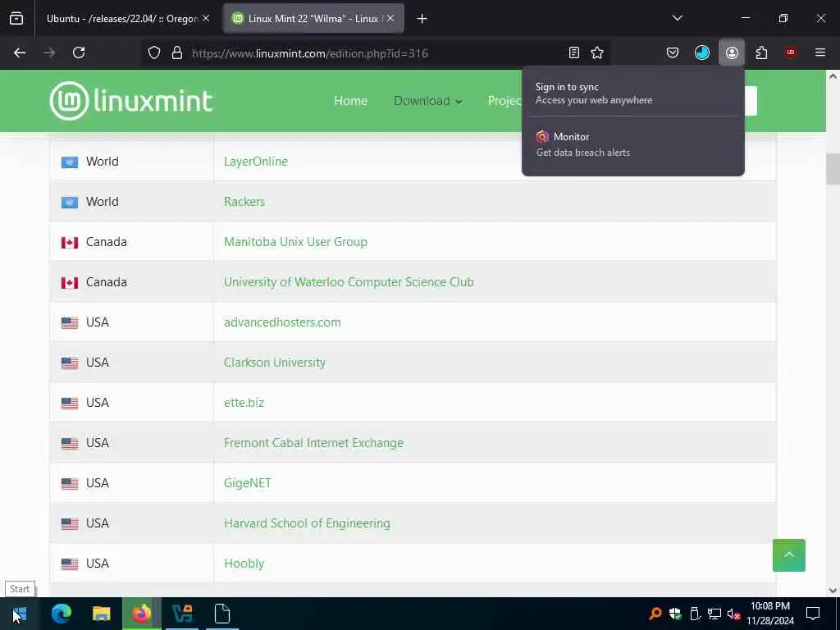Reload the current page
The height and width of the screenshot is (630, 840).
tap(79, 52)
